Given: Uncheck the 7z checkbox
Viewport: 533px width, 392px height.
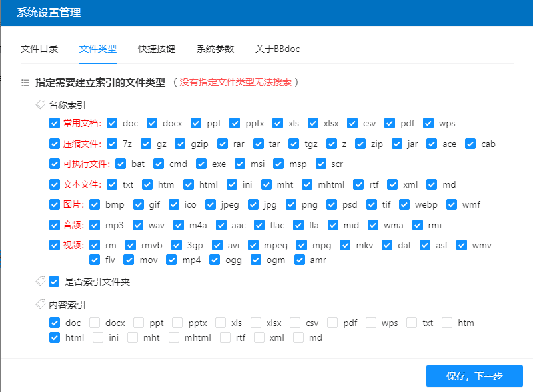Looking at the screenshot, I should click(112, 144).
